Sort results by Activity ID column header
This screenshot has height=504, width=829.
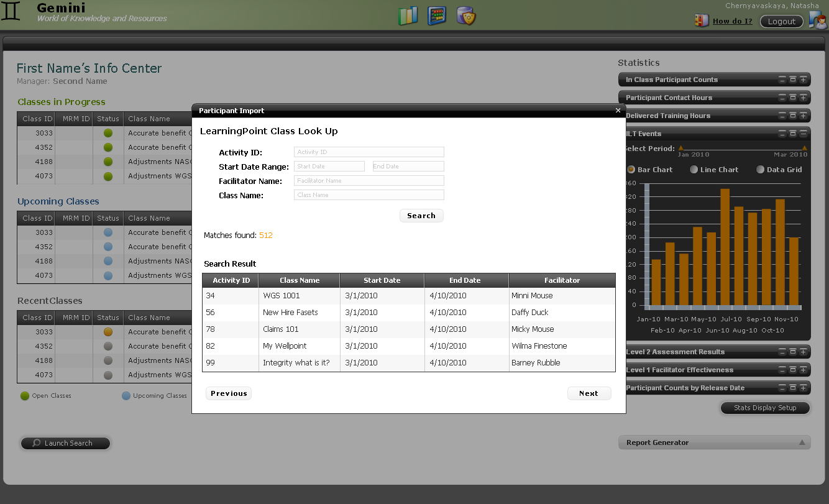[231, 280]
